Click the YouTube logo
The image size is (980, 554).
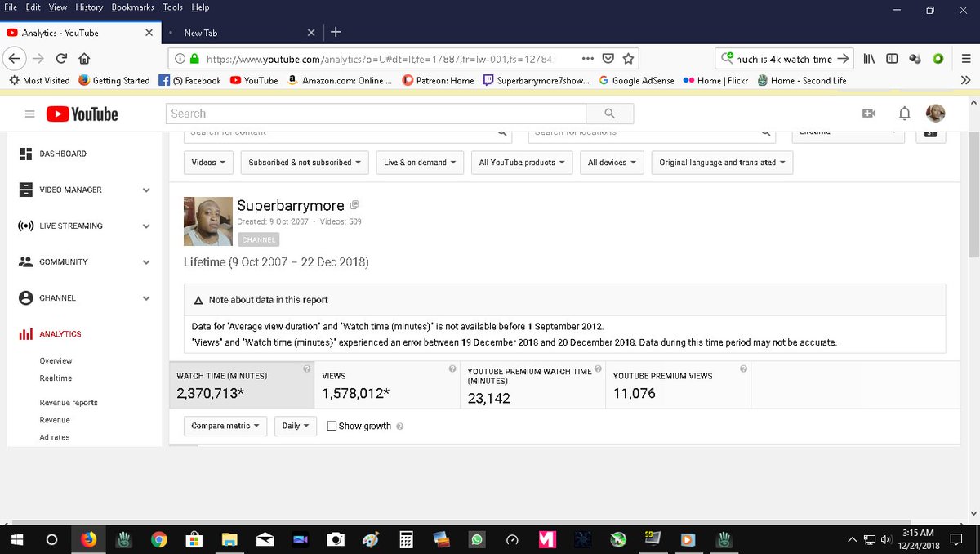point(82,114)
